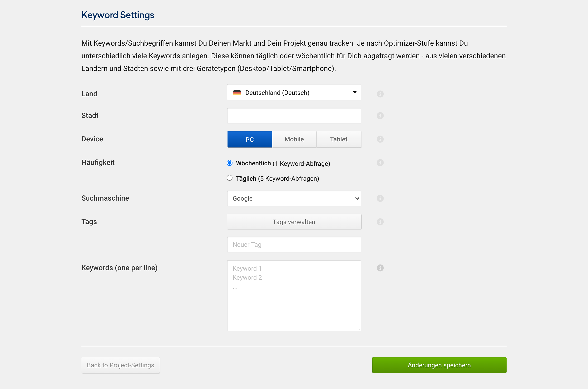Viewport: 588px width, 389px height.
Task: Choose the Tablet device tab
Action: [339, 139]
